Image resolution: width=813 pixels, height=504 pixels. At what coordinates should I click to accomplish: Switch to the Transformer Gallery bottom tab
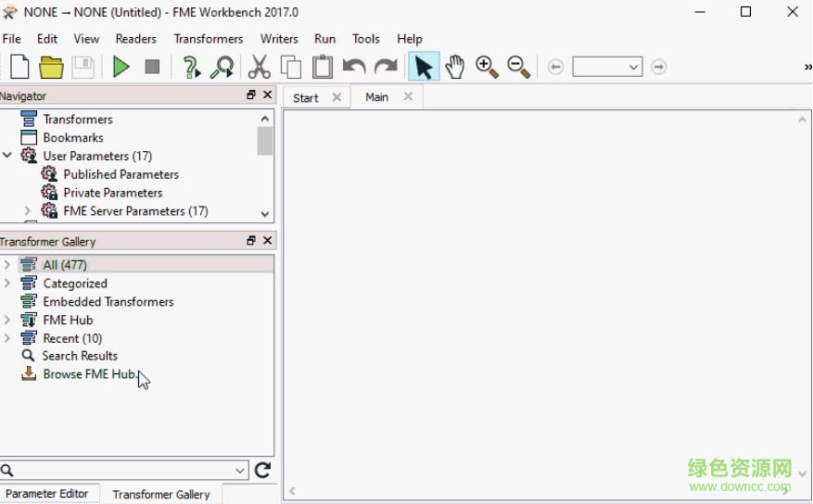coord(161,494)
